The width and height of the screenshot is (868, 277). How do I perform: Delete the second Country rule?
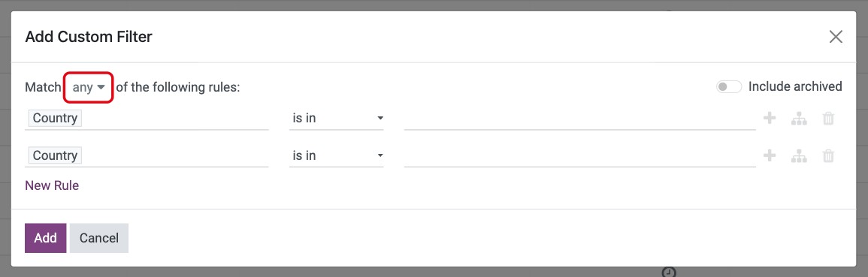(x=828, y=156)
